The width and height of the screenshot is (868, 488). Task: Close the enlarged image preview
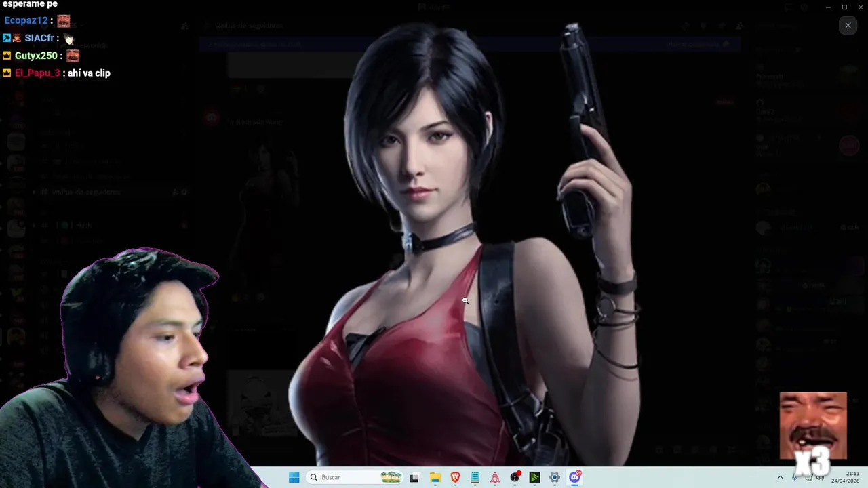(848, 26)
